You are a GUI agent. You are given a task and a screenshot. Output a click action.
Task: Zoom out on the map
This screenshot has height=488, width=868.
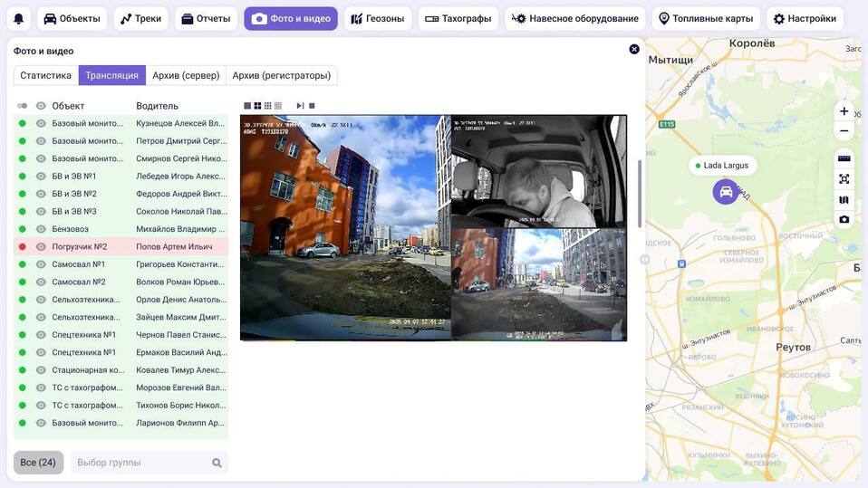(x=844, y=131)
